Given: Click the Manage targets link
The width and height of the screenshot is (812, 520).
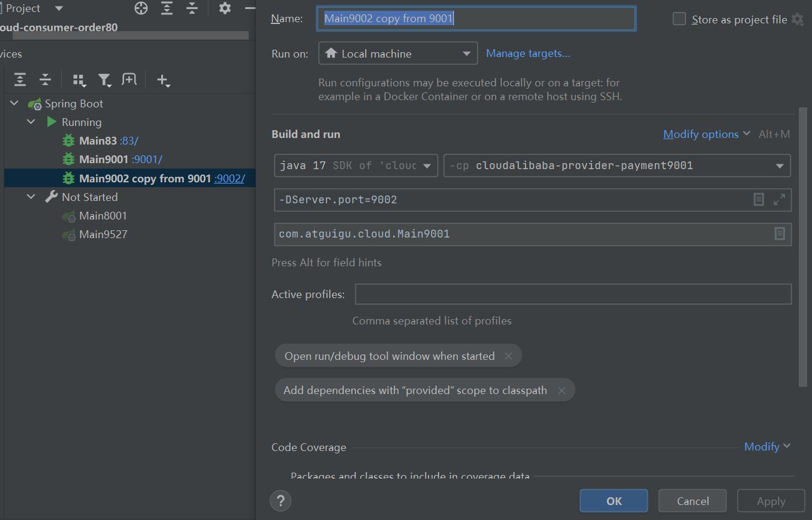Looking at the screenshot, I should pos(528,53).
